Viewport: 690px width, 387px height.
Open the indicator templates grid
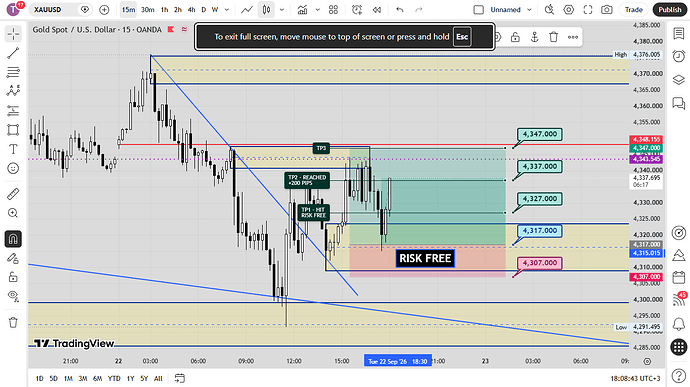click(334, 9)
